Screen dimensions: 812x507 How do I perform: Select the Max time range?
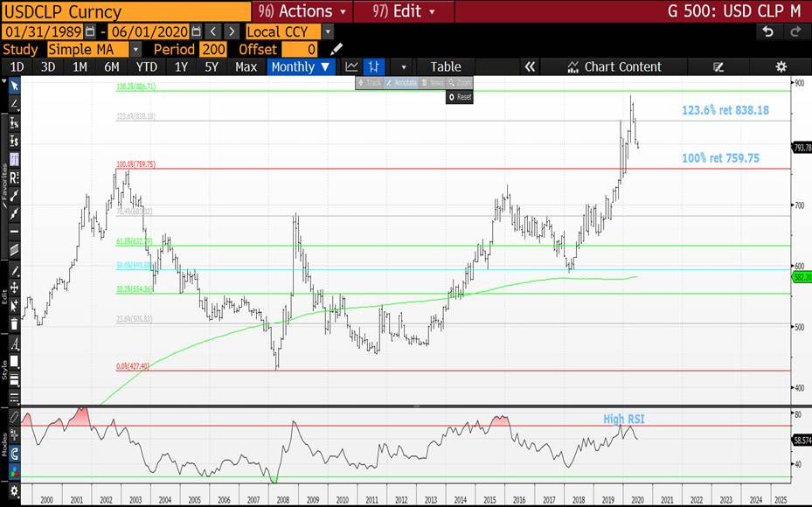(246, 66)
